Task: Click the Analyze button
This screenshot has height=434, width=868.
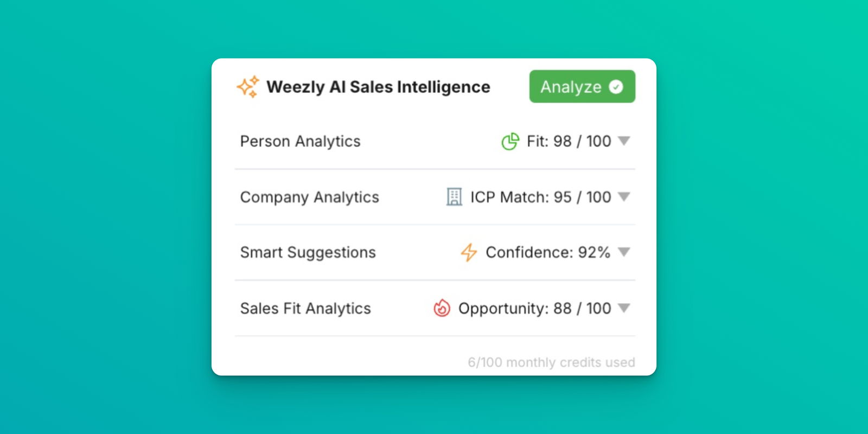Action: 582,86
